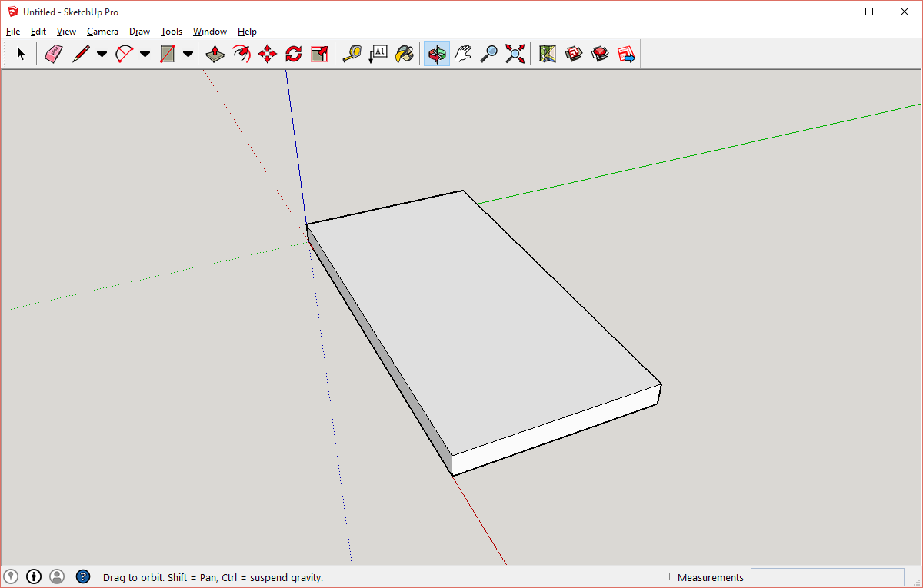Image resolution: width=923 pixels, height=588 pixels.
Task: Click the Measurements label
Action: [x=711, y=577]
